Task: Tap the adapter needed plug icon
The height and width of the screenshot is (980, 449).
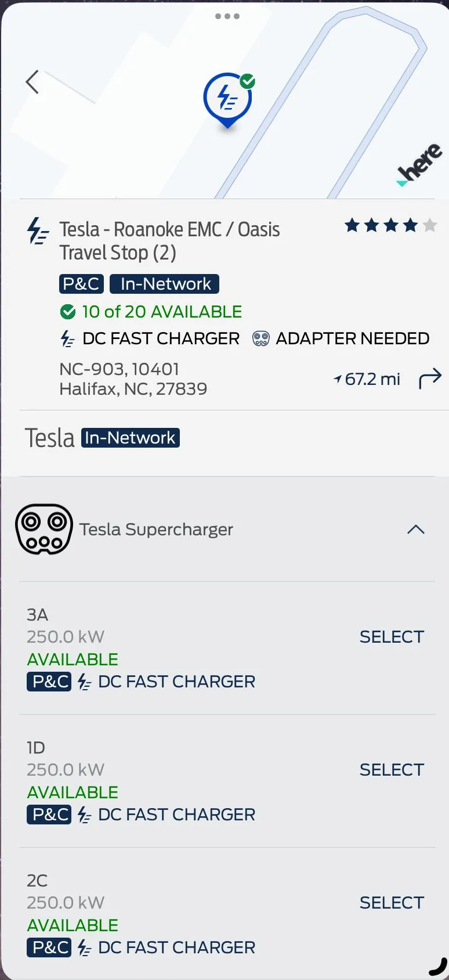Action: (261, 338)
